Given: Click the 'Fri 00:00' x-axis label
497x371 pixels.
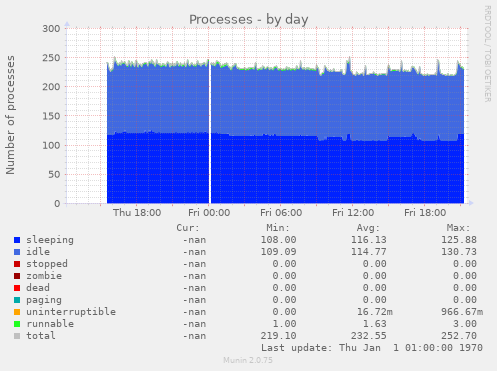Looking at the screenshot, I should point(209,213).
